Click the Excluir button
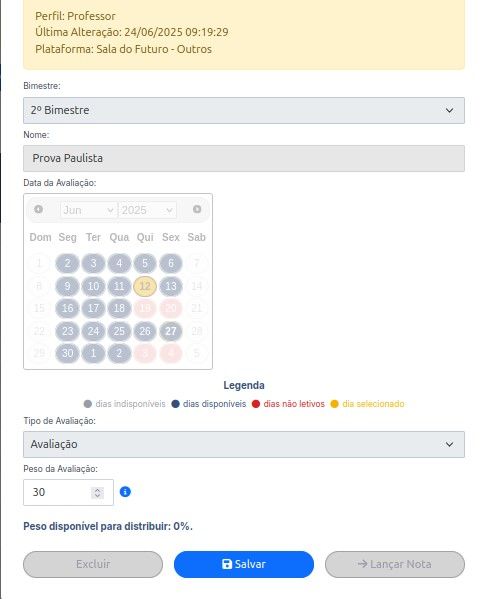 (x=93, y=564)
